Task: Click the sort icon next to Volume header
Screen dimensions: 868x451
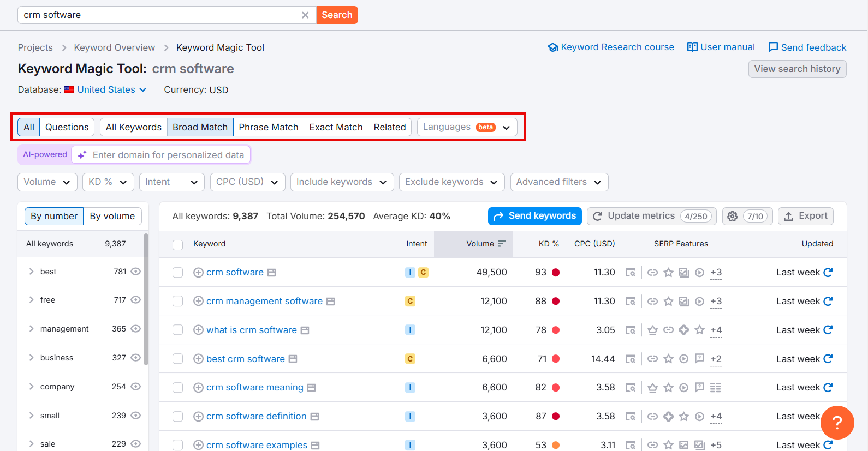Action: tap(502, 244)
